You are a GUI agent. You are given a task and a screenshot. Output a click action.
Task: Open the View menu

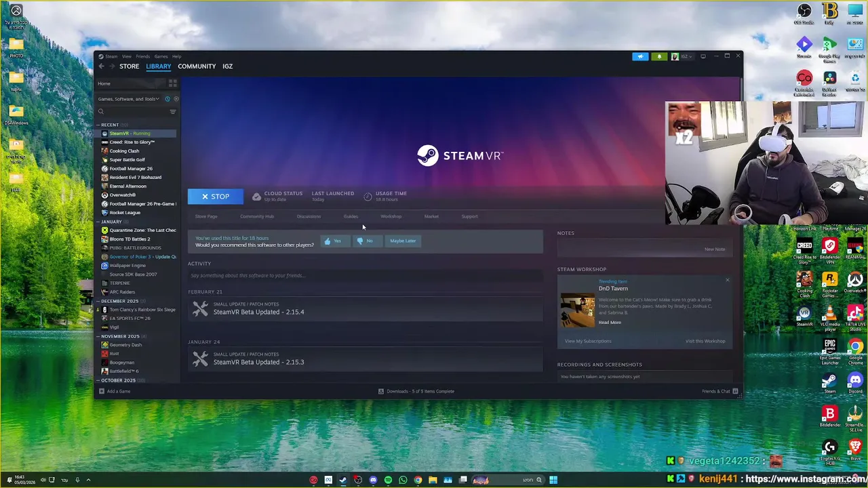127,56
